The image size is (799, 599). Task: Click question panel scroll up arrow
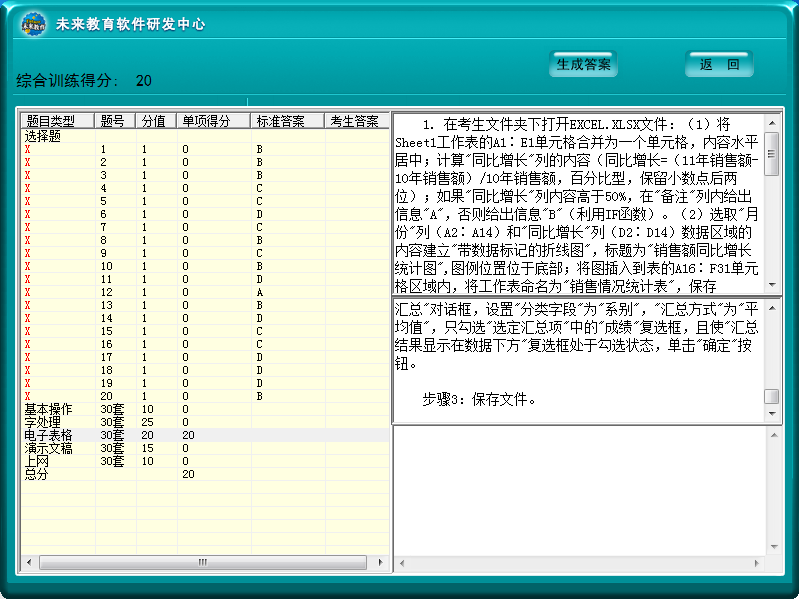(772, 123)
